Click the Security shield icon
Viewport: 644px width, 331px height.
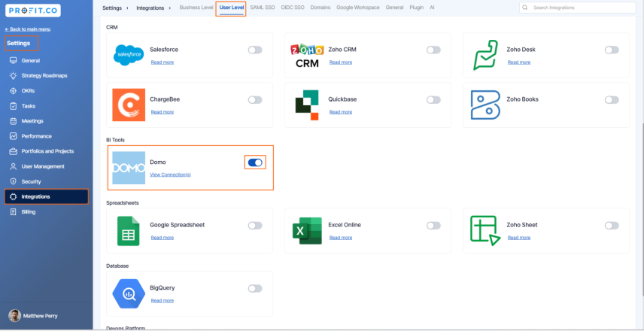click(x=13, y=181)
